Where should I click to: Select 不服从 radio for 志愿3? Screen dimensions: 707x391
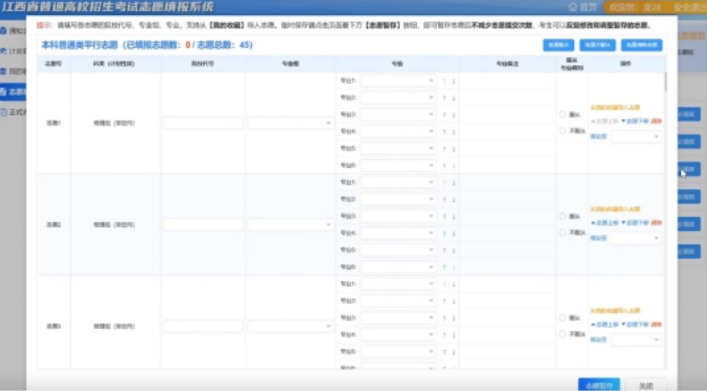pyautogui.click(x=563, y=334)
